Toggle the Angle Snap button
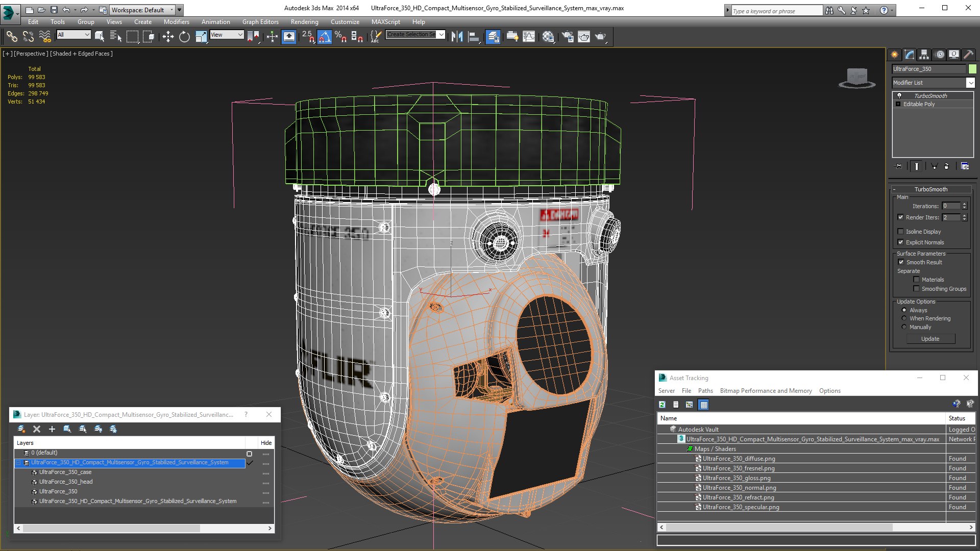Viewport: 980px width, 551px height. pos(324,36)
